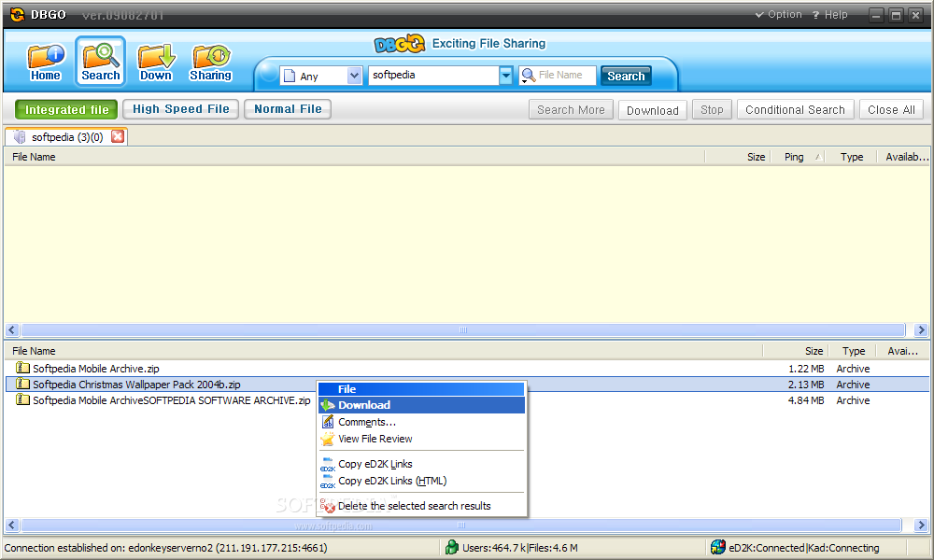Viewport: 934px width, 560px height.
Task: Sort lower list by Type column
Action: point(853,351)
